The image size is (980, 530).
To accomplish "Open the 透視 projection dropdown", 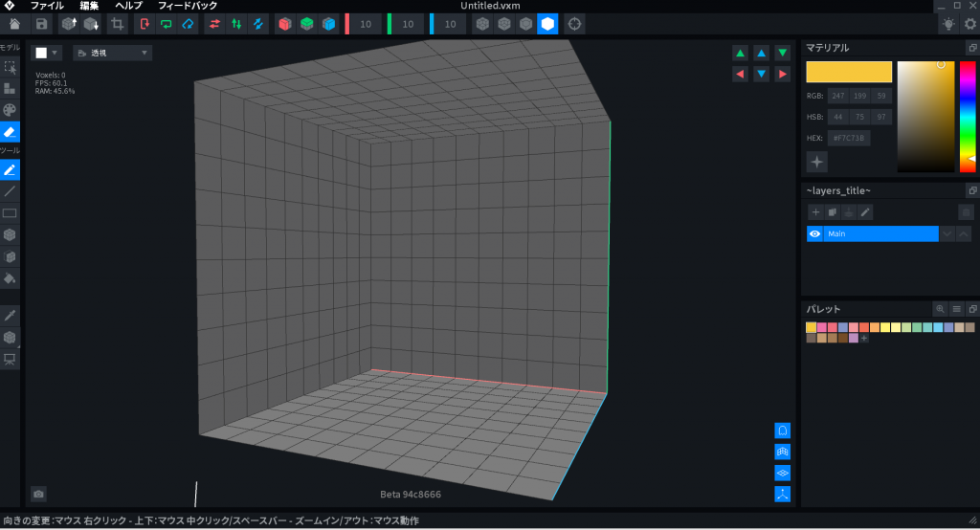I will pos(112,53).
